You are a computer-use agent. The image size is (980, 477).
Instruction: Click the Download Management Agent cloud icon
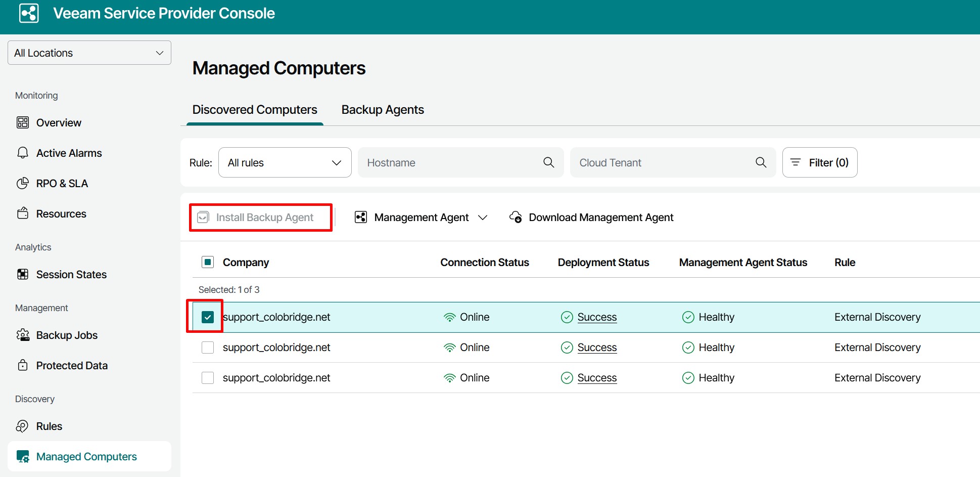click(x=516, y=217)
